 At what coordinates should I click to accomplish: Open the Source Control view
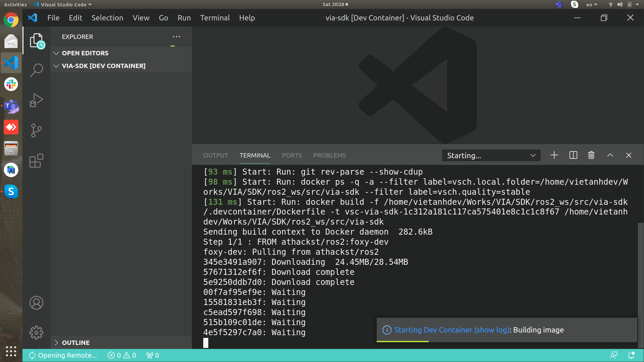36,130
